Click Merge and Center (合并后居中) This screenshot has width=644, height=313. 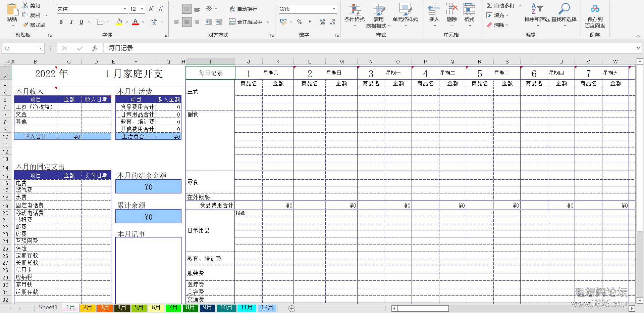click(x=246, y=22)
